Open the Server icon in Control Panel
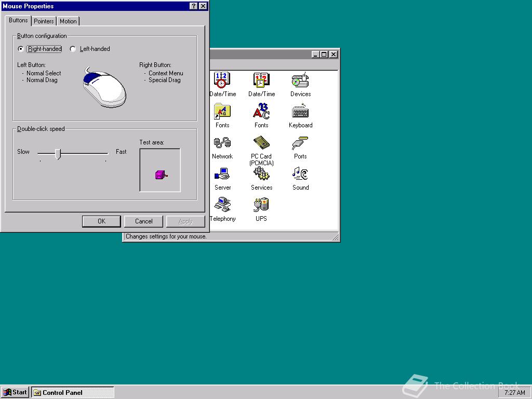The image size is (532, 399). [x=222, y=174]
